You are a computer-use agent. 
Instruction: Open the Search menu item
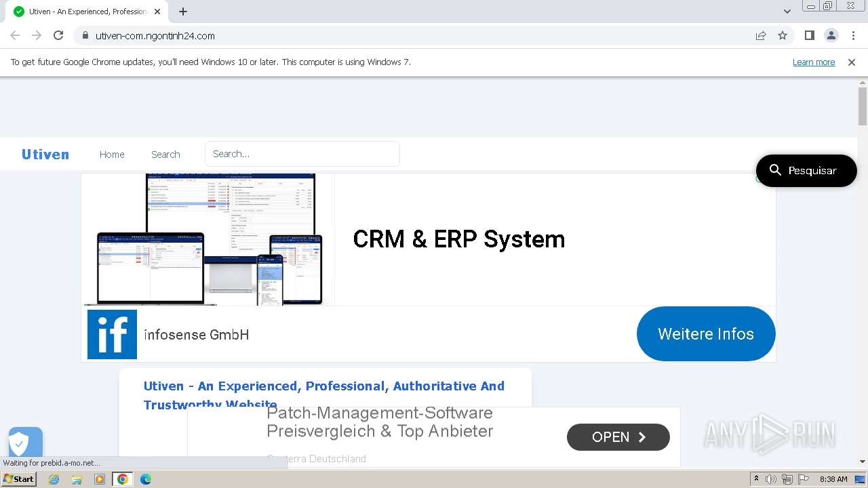pyautogui.click(x=165, y=155)
